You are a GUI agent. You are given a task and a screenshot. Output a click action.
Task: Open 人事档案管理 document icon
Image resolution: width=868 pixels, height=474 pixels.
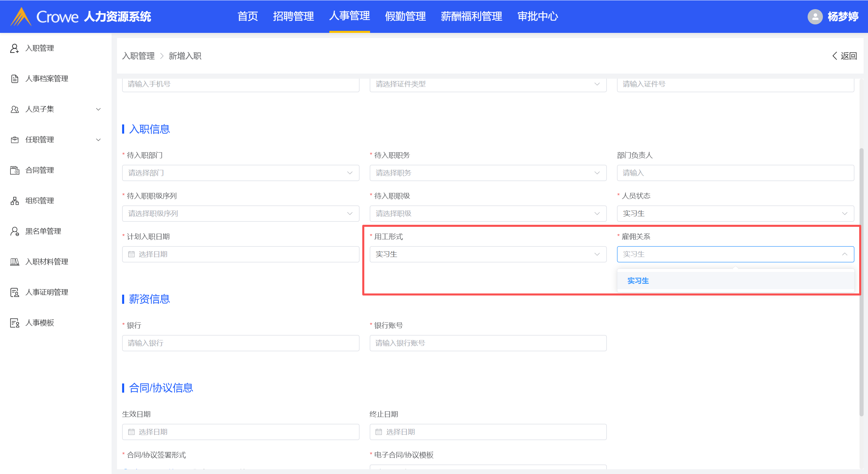pyautogui.click(x=14, y=79)
